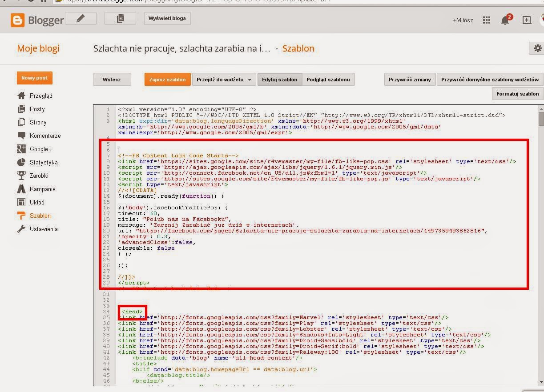Click the Raleway:100 font link line
The width and height of the screenshot is (544, 392).
point(292,352)
